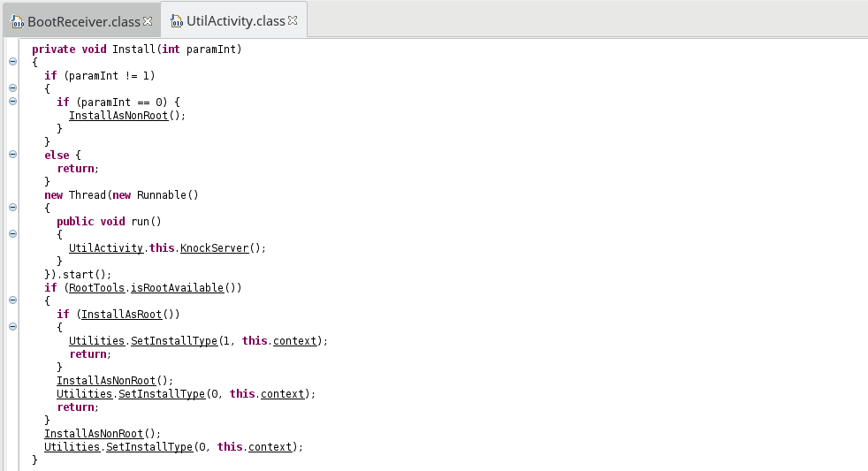Click the '}).start();' line

[78, 275]
